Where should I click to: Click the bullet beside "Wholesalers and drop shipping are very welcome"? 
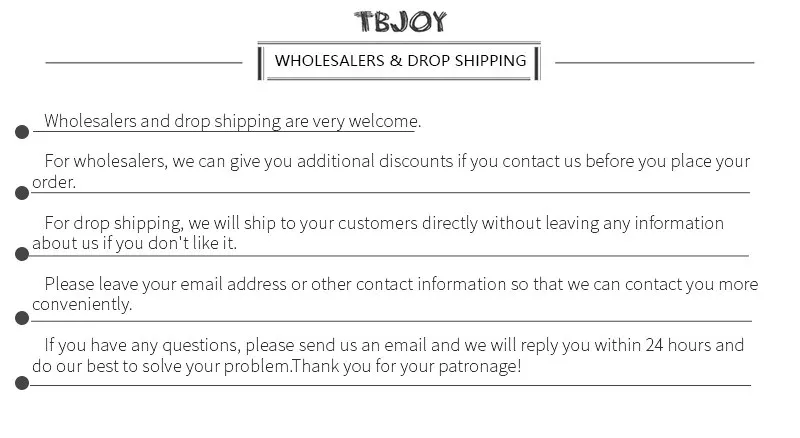22,132
